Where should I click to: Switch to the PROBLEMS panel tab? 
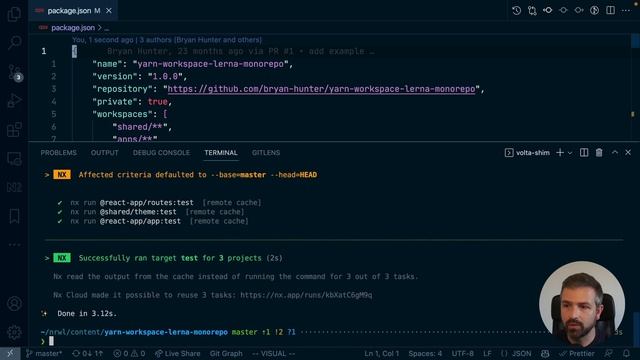58,153
